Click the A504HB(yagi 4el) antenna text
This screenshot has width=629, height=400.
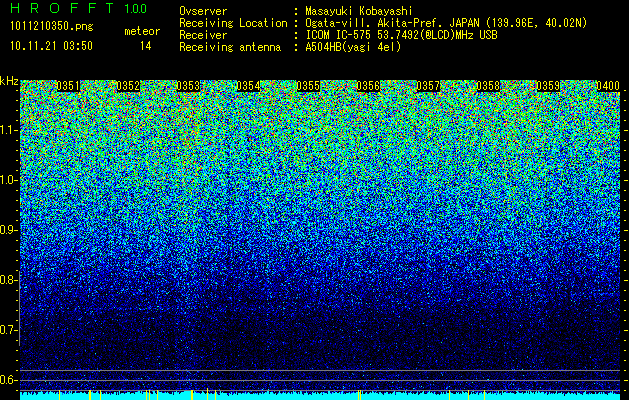click(353, 47)
